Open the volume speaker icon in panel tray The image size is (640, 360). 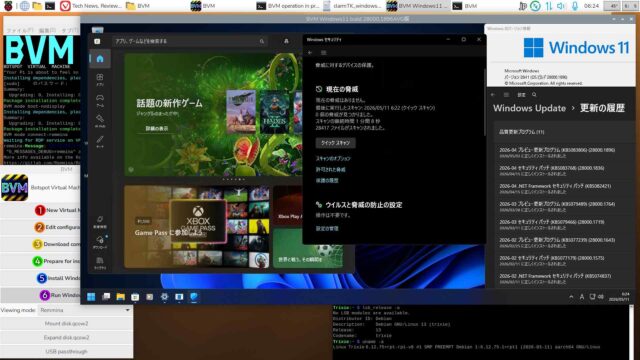(x=561, y=6)
